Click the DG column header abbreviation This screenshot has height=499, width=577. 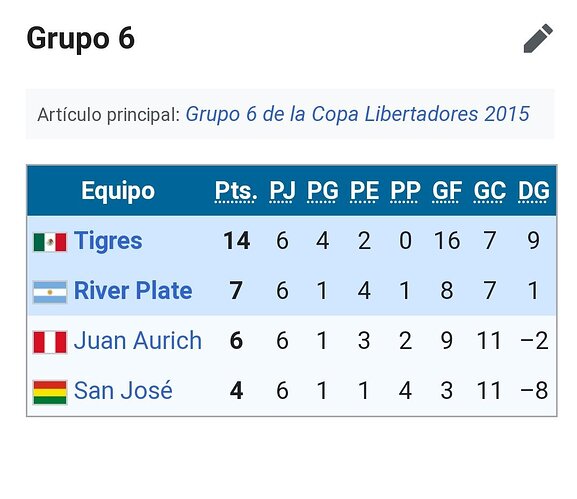pyautogui.click(x=534, y=191)
